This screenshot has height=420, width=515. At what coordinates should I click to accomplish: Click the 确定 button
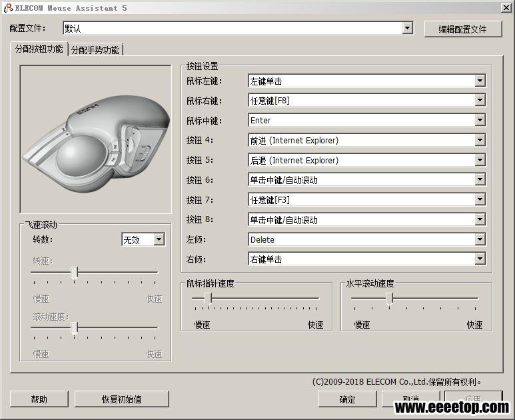348,399
